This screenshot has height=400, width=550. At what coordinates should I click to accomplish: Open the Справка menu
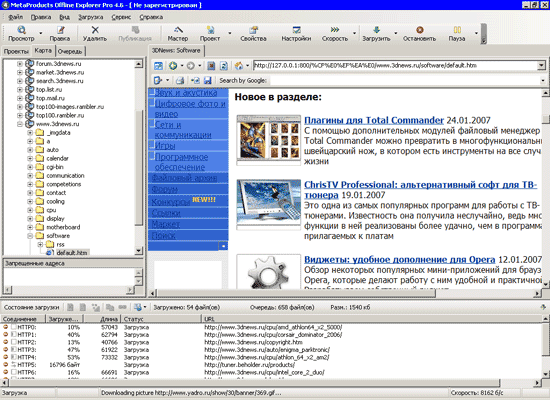[x=151, y=17]
